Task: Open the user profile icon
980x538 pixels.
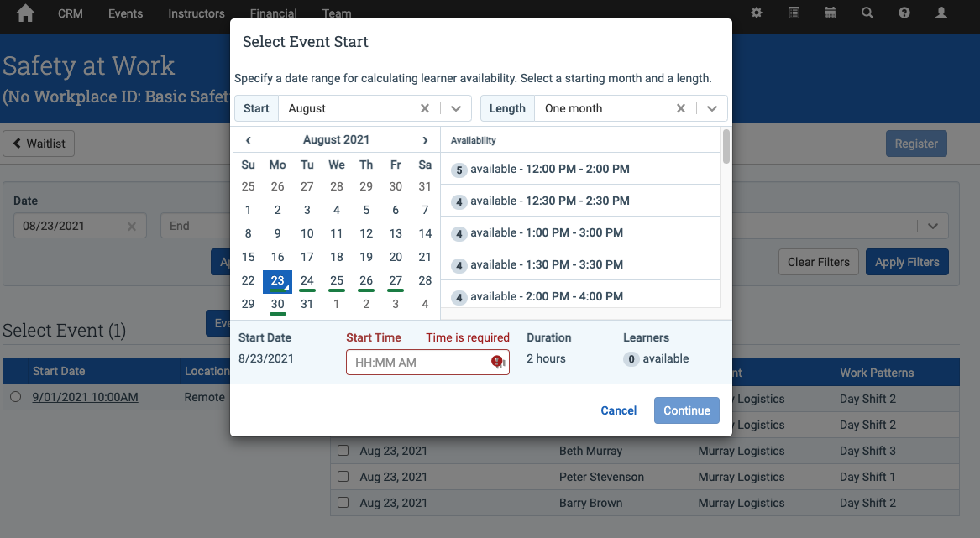Action: (941, 13)
